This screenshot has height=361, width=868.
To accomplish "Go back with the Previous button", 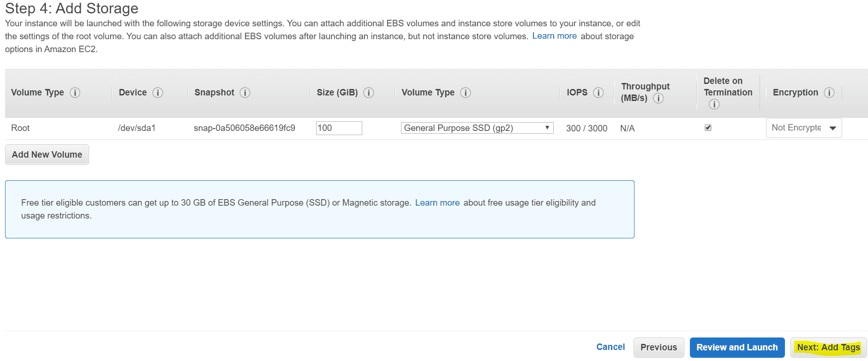I will pyautogui.click(x=658, y=348).
